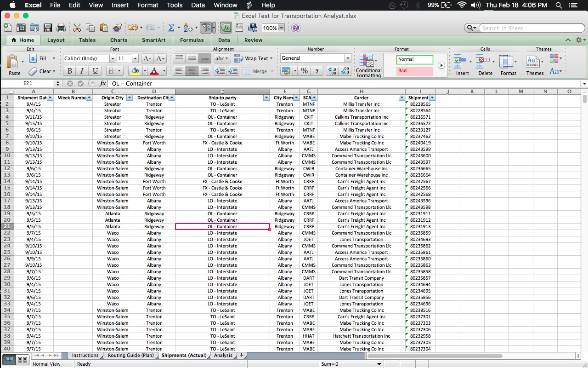Image resolution: width=588 pixels, height=368 pixels.
Task: Open font size 11 dropdown
Action: click(135, 58)
